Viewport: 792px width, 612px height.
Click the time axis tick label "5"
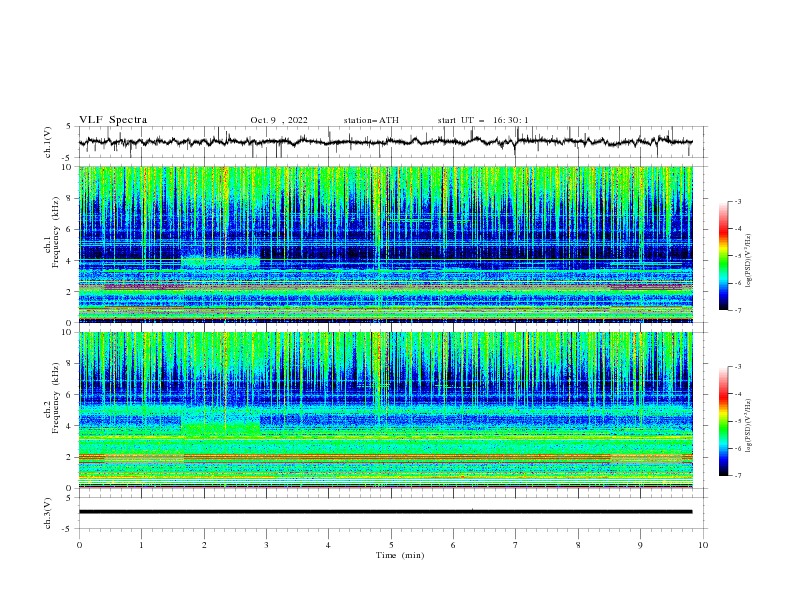point(391,545)
